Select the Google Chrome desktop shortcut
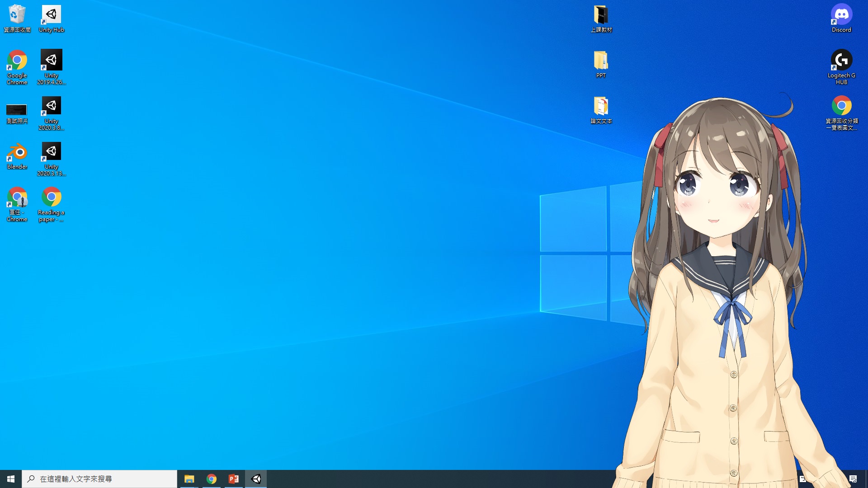The width and height of the screenshot is (868, 488). [17, 61]
